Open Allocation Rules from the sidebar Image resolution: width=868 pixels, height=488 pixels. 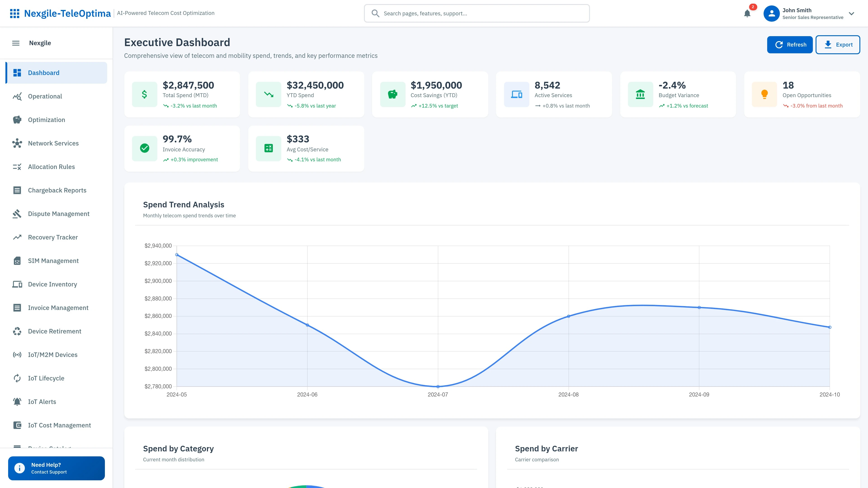(x=51, y=167)
